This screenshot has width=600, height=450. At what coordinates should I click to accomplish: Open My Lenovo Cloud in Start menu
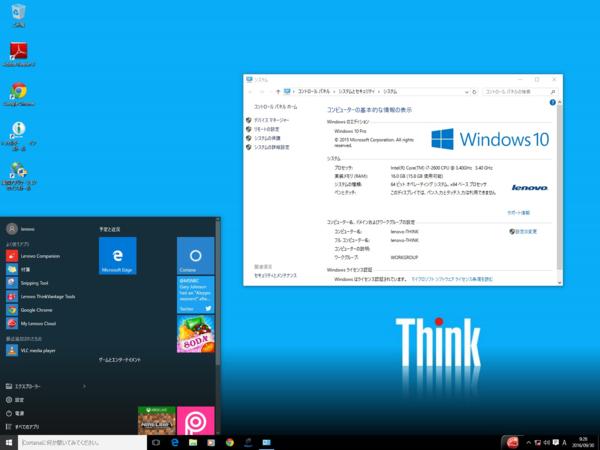point(31,323)
